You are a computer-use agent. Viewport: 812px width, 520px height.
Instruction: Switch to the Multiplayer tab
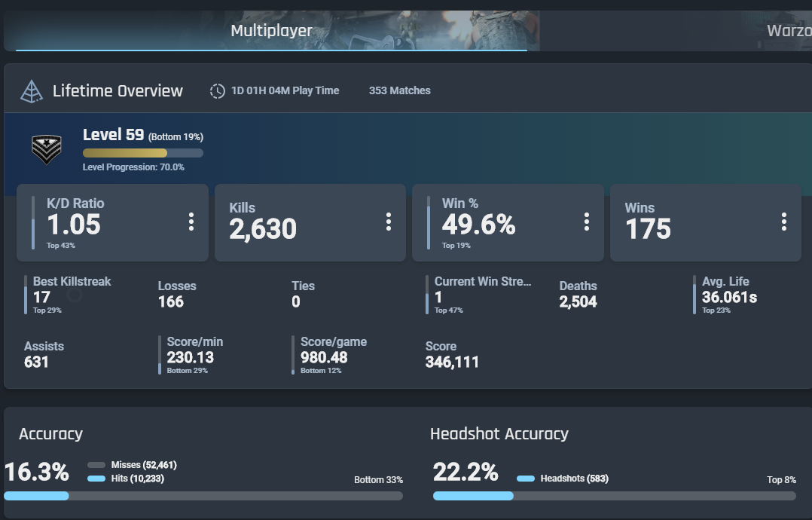coord(271,31)
